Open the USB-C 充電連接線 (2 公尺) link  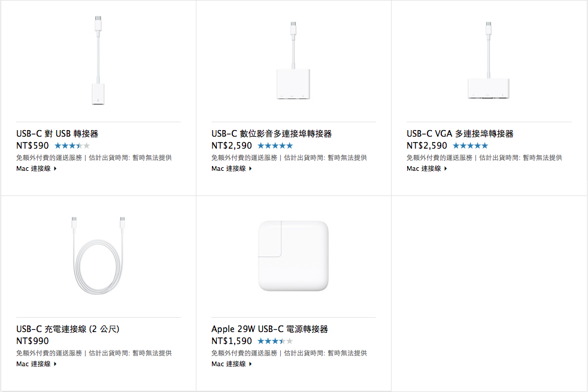point(68,329)
